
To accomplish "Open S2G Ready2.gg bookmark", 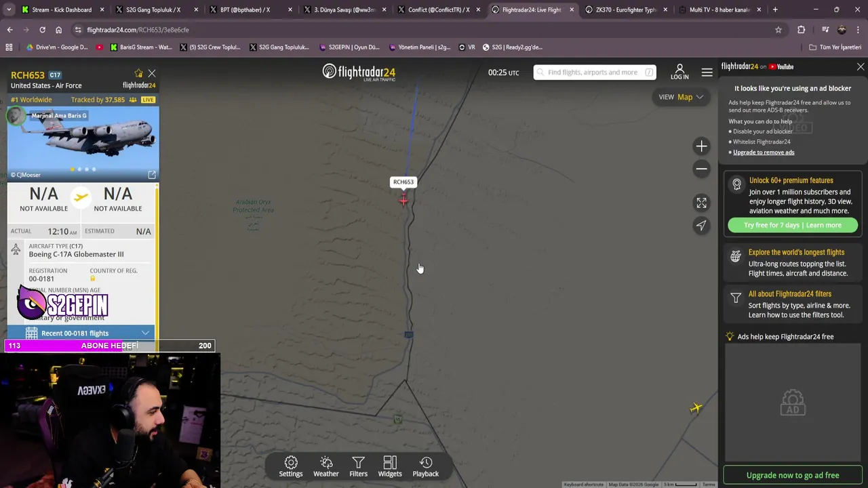I will (513, 47).
